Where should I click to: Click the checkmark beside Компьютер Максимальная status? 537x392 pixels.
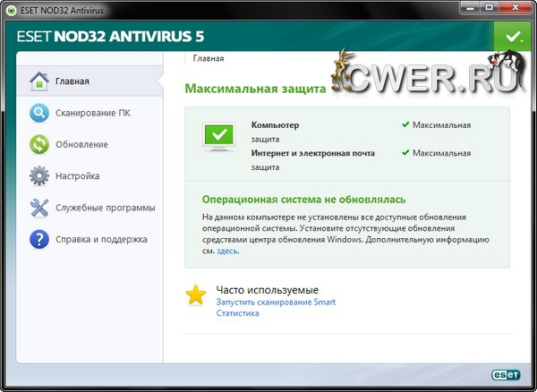[405, 125]
